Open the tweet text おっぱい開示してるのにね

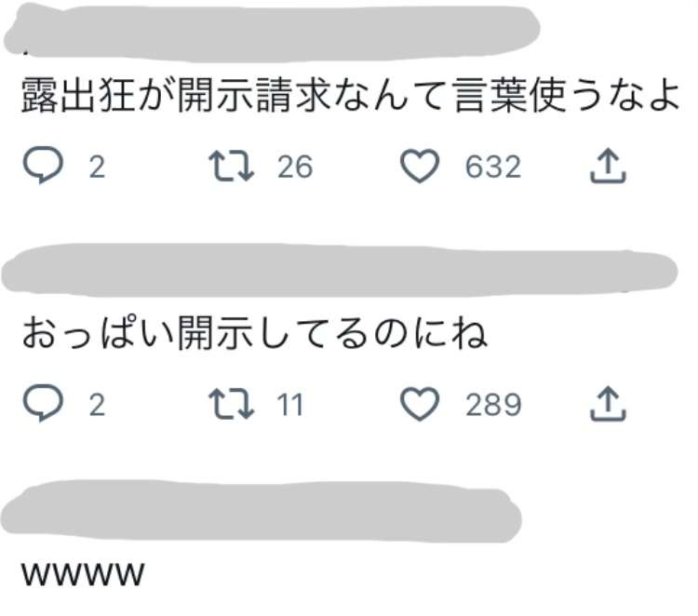click(x=254, y=334)
